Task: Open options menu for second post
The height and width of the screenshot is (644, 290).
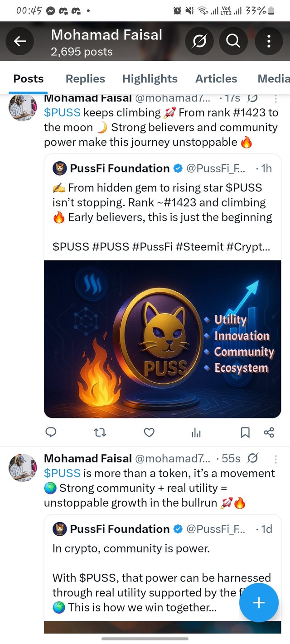Action: (275, 459)
